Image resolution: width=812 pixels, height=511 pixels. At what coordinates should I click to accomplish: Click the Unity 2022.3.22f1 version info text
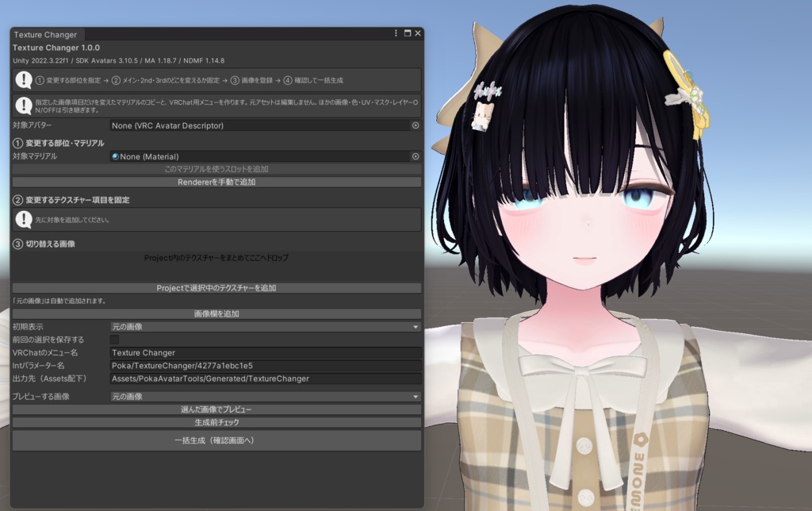point(119,60)
